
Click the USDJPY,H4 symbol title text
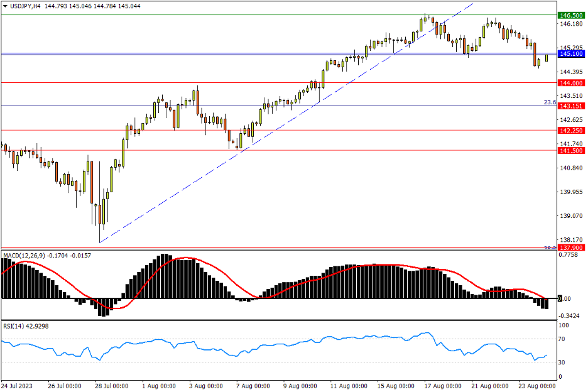click(26, 6)
